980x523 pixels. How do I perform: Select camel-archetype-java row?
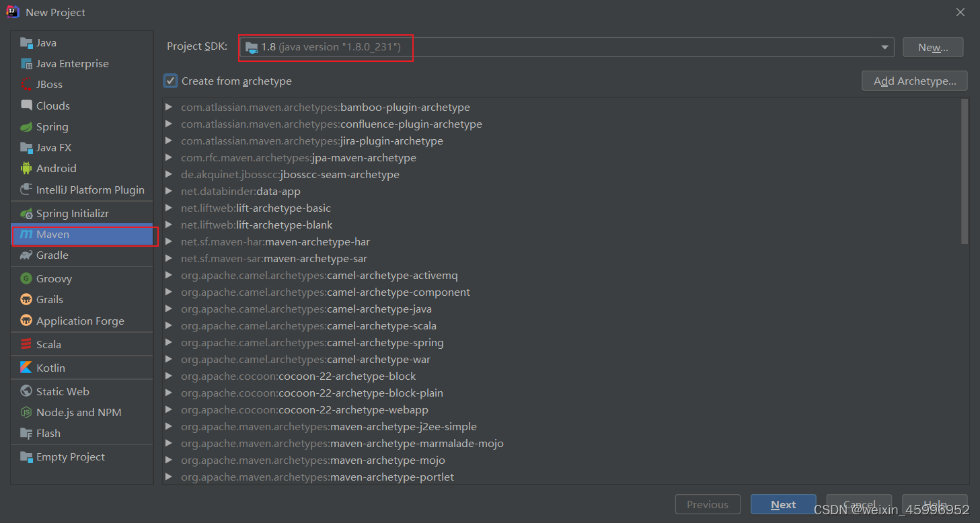coord(561,309)
